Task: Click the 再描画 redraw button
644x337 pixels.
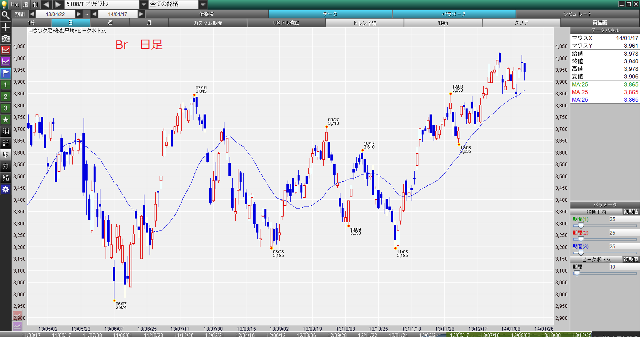Action: coord(600,23)
